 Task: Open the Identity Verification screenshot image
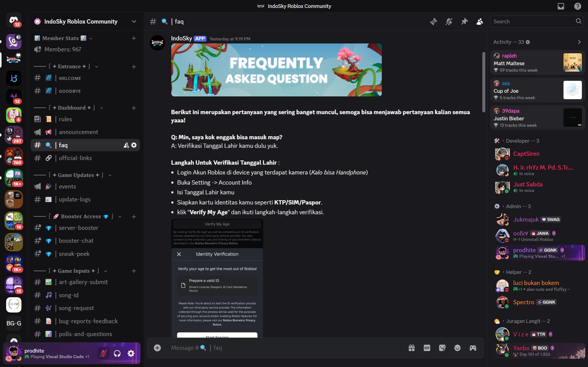pos(217,278)
